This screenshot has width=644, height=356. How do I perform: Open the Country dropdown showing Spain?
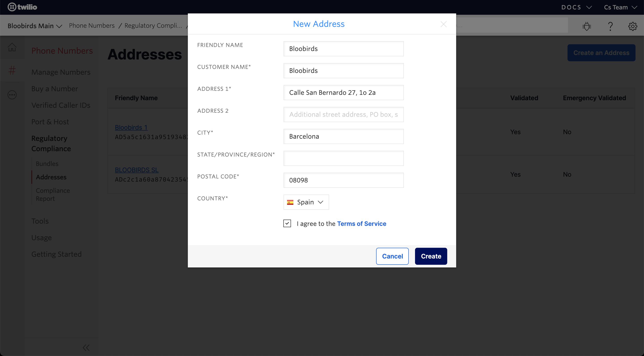306,202
